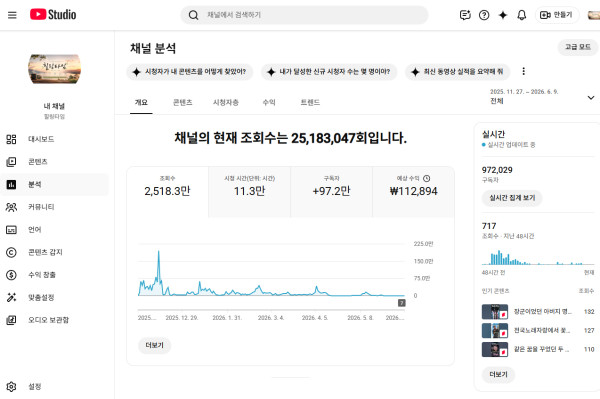
Task: Switch to the 개요 overview tab
Action: [x=141, y=103]
